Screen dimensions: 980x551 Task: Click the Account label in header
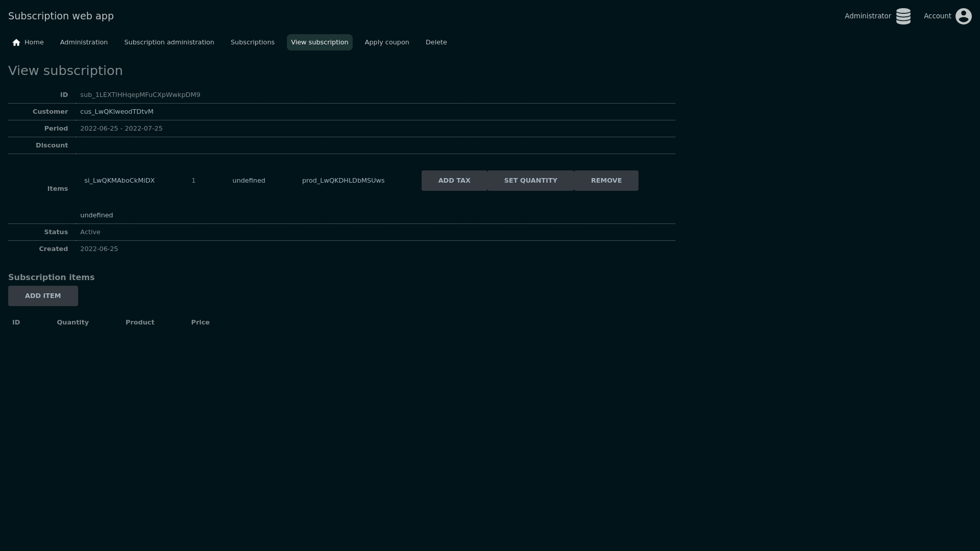coord(937,16)
